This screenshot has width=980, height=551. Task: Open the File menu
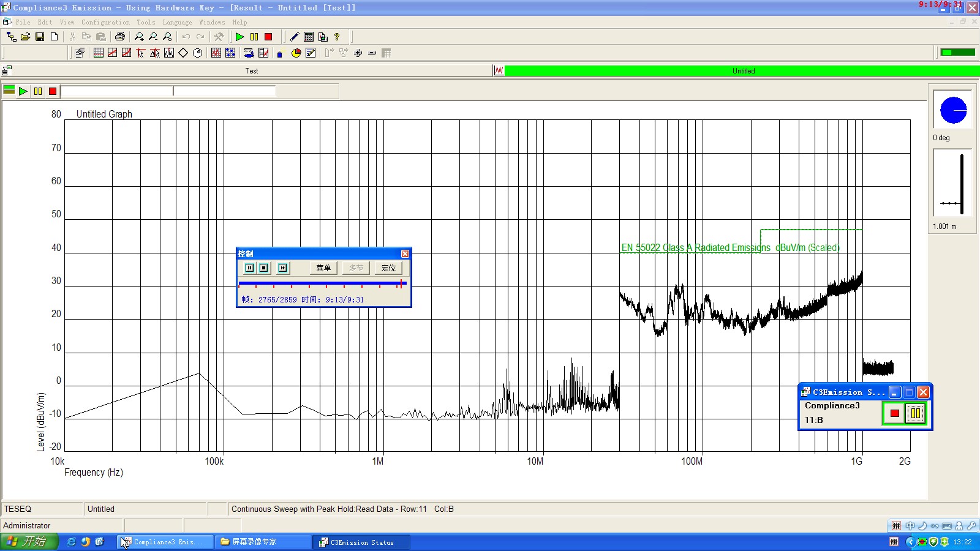[x=23, y=22]
